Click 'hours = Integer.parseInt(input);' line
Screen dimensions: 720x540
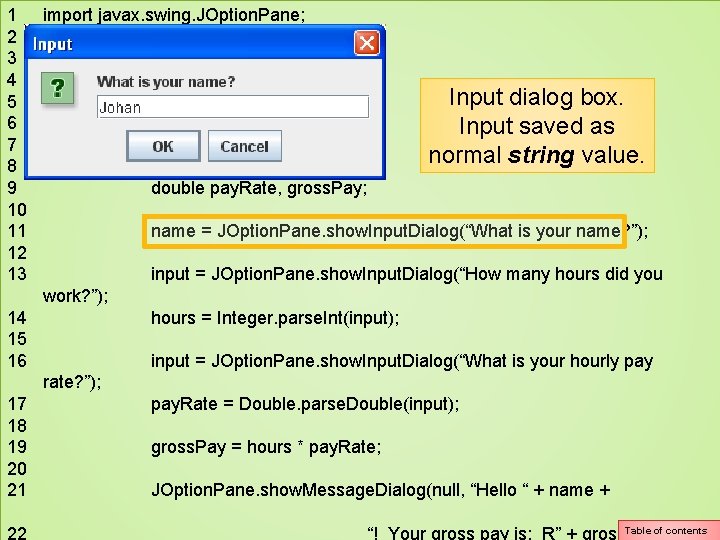[x=275, y=318]
